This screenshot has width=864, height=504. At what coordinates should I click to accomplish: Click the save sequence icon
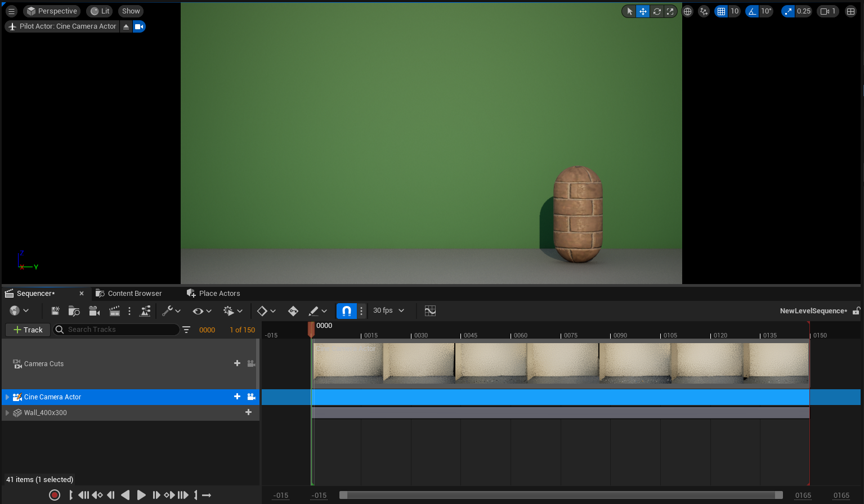(x=55, y=311)
